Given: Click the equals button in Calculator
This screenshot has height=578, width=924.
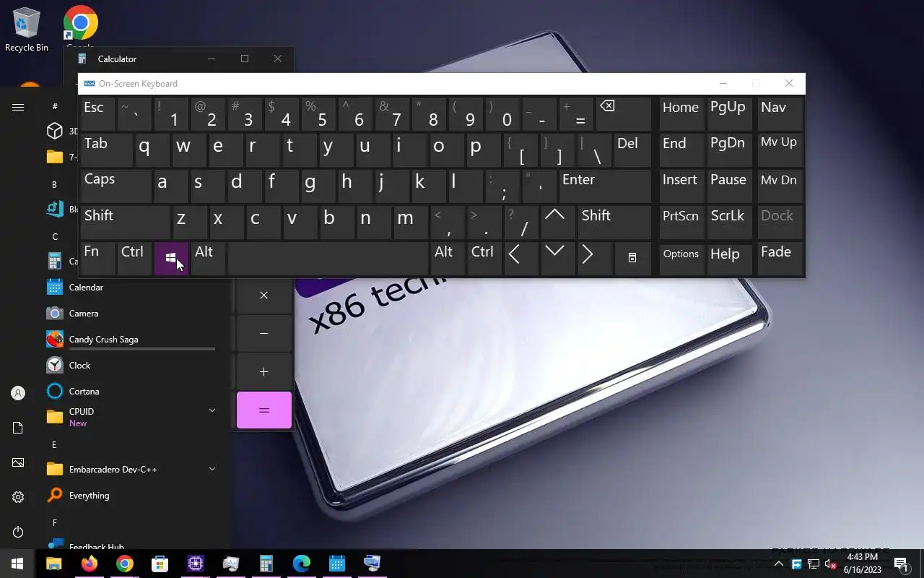Looking at the screenshot, I should coord(264,410).
